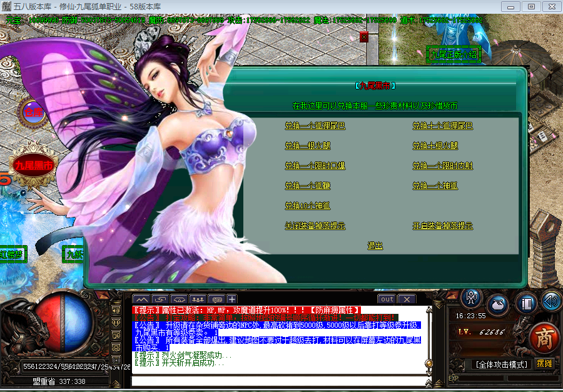
Task: Click the plus icon on chat toolbar
Action: pos(231,299)
